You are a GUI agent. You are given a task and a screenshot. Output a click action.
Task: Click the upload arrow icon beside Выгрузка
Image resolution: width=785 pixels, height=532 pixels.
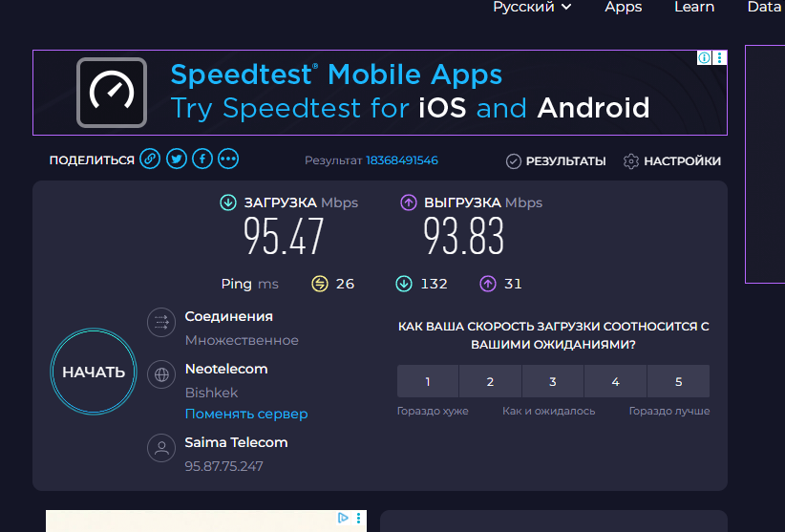click(x=409, y=202)
